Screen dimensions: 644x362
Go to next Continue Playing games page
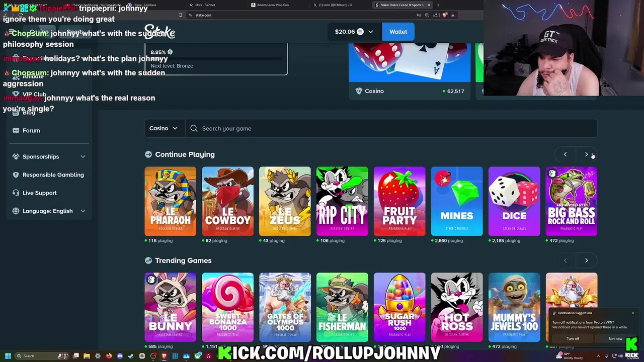tap(586, 154)
